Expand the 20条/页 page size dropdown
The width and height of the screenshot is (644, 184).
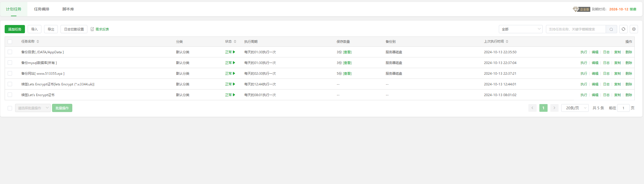[x=575, y=108]
